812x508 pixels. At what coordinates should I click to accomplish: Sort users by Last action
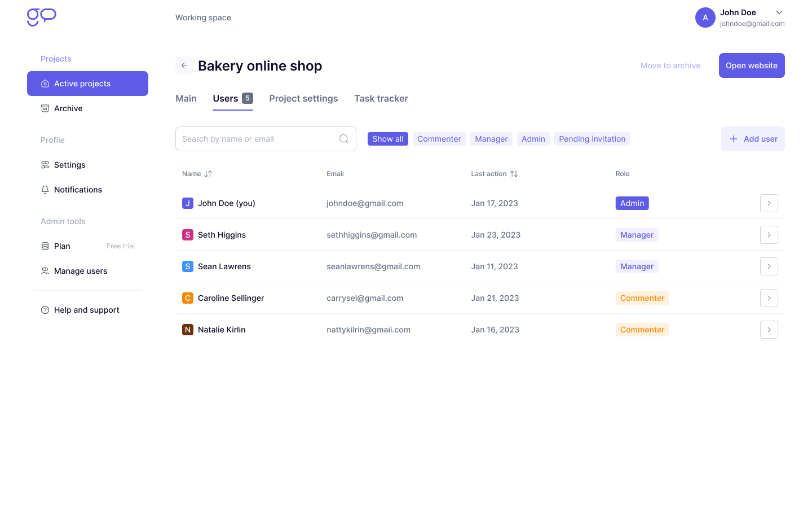click(x=514, y=174)
